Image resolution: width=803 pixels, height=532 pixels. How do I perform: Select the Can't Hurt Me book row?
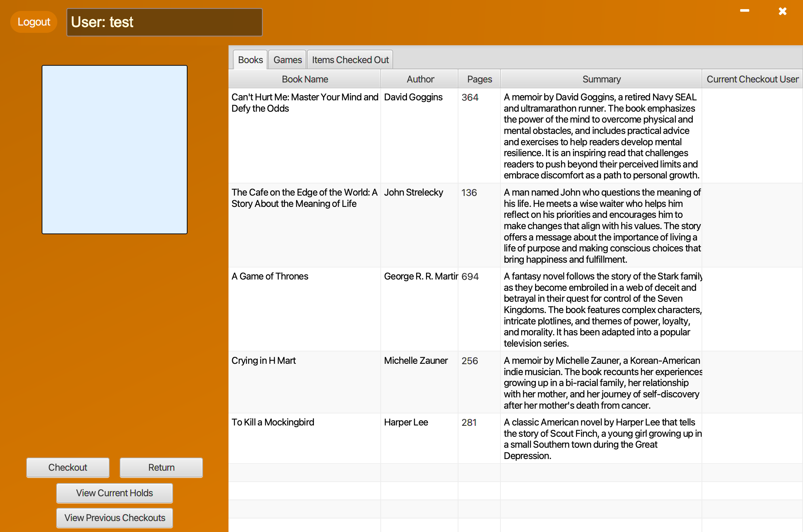pyautogui.click(x=306, y=102)
